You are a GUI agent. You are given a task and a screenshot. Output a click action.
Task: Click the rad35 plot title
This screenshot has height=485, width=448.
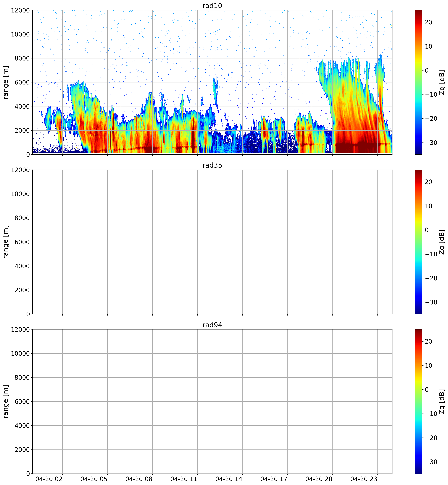tap(212, 165)
